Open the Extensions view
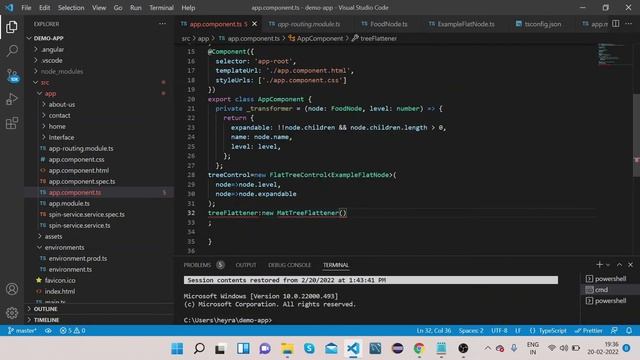The width and height of the screenshot is (640, 360). coord(12,123)
